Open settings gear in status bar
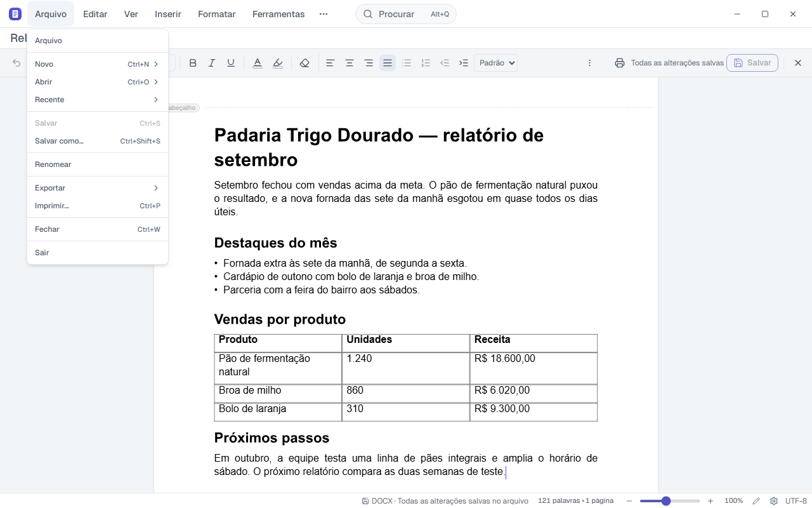The image size is (812, 508). 774,501
